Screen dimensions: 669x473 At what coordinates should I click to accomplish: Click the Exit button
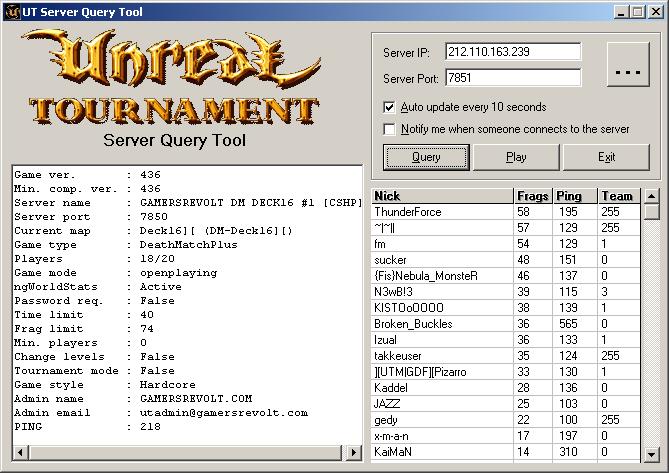coord(606,157)
